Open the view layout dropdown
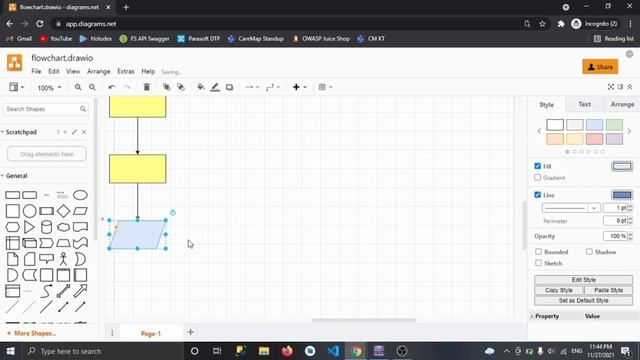640x360 pixels. [x=16, y=87]
